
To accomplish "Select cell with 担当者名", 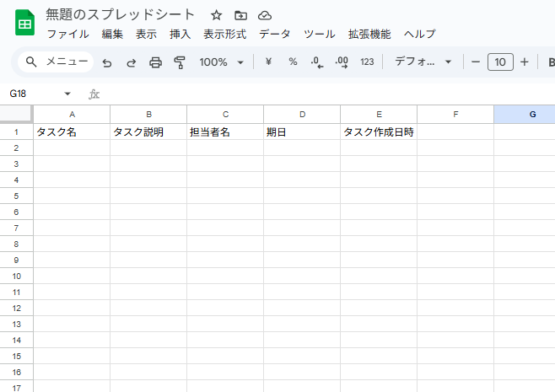I will 225,132.
